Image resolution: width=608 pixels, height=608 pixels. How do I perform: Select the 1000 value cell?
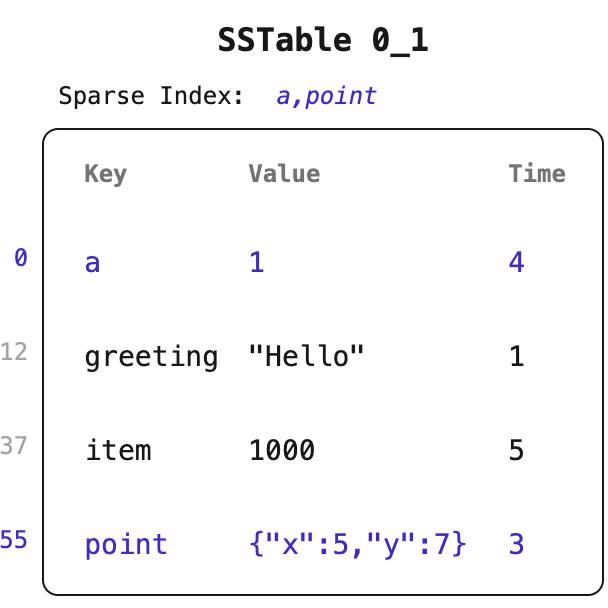click(x=282, y=450)
